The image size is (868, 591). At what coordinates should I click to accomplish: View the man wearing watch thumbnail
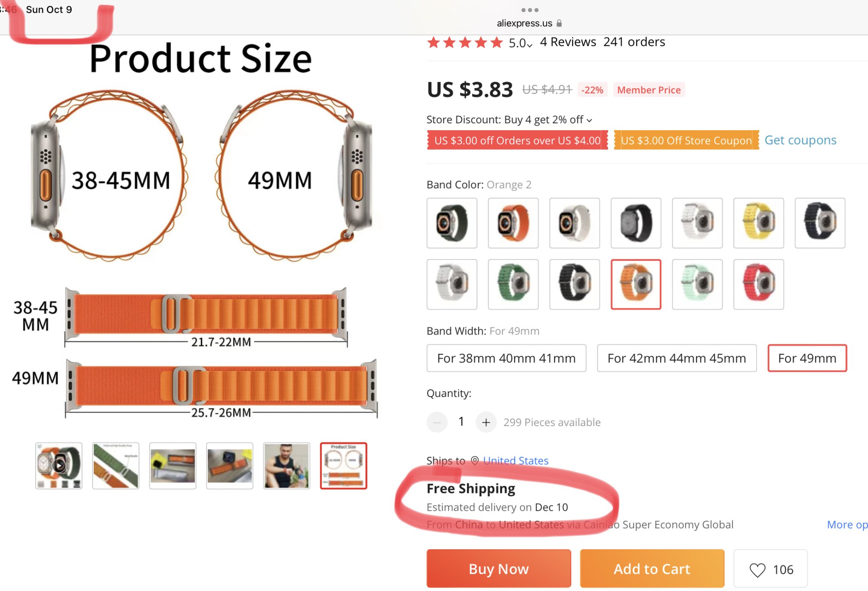click(286, 466)
